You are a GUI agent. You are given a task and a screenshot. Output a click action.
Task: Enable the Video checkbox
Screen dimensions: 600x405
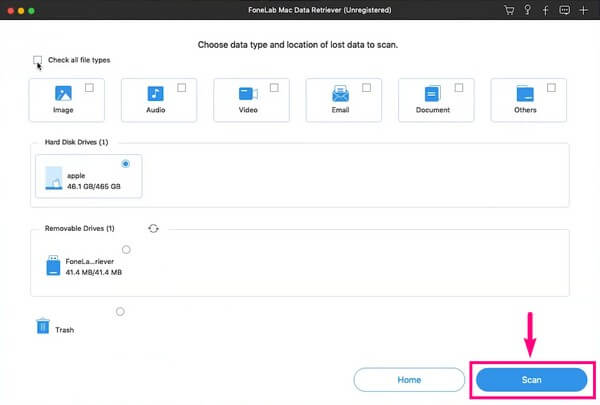pos(274,88)
